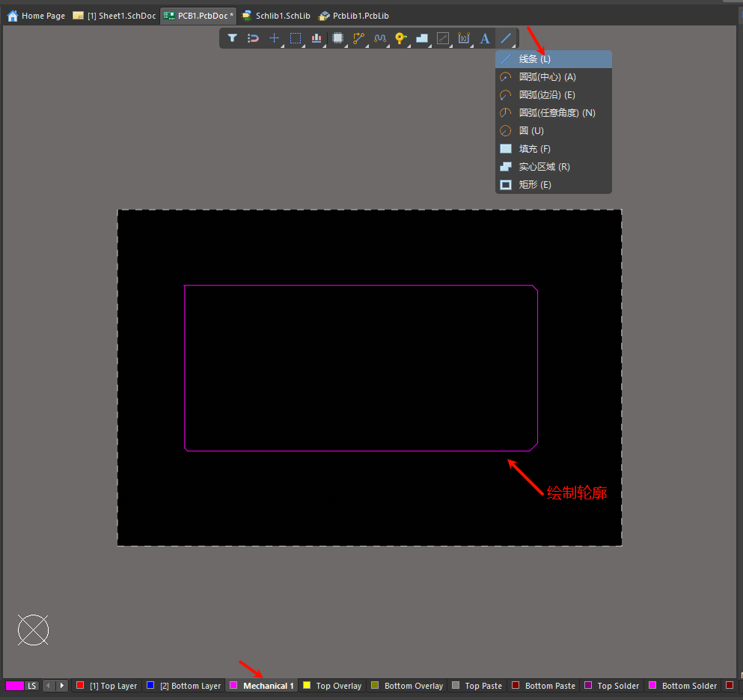Click the Top Paste gray color swatch
Screen dimensions: 743x700
click(456, 685)
